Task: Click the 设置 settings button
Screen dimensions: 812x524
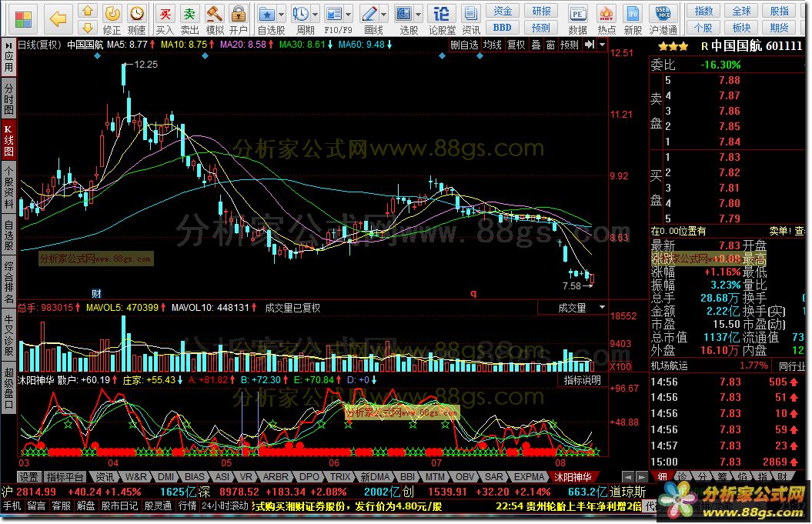Action: coord(28,477)
